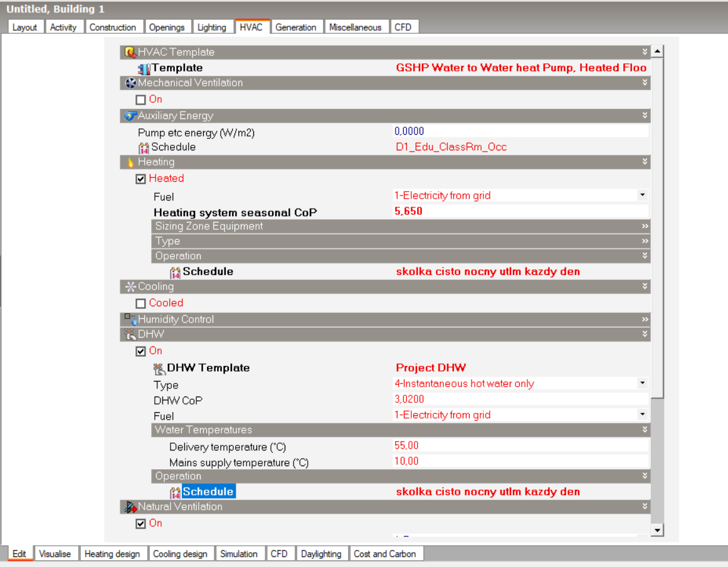Collapse the HVAC Template section
This screenshot has width=728, height=567.
(x=645, y=51)
